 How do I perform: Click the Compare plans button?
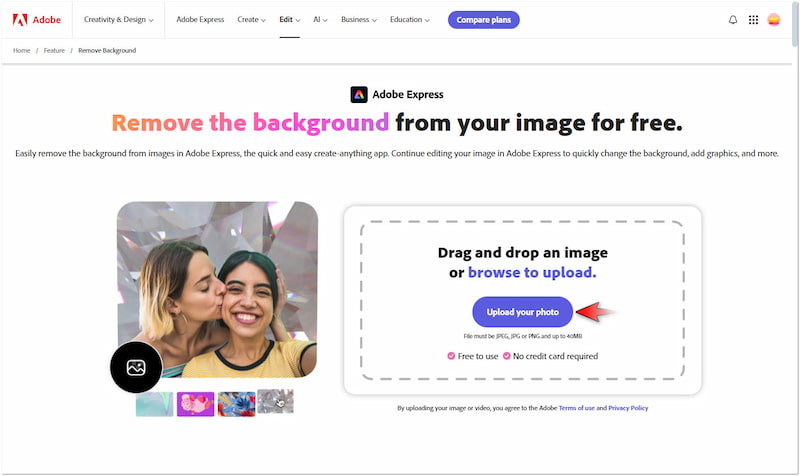coord(483,19)
